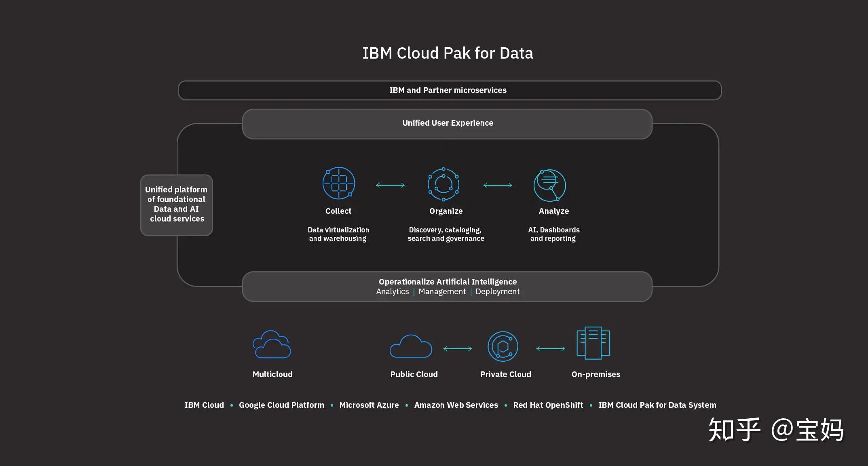
Task: Select the Analytics menu item
Action: (x=392, y=291)
